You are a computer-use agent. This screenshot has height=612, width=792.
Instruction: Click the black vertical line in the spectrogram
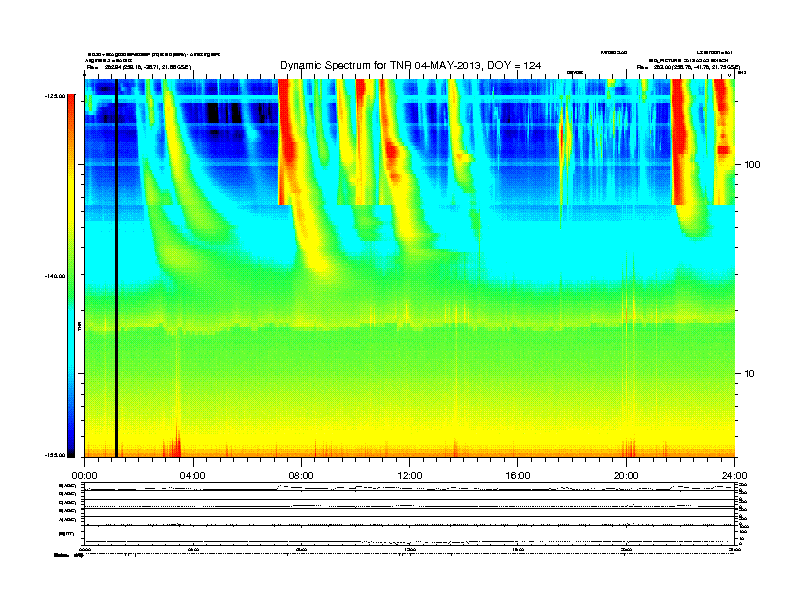point(116,268)
